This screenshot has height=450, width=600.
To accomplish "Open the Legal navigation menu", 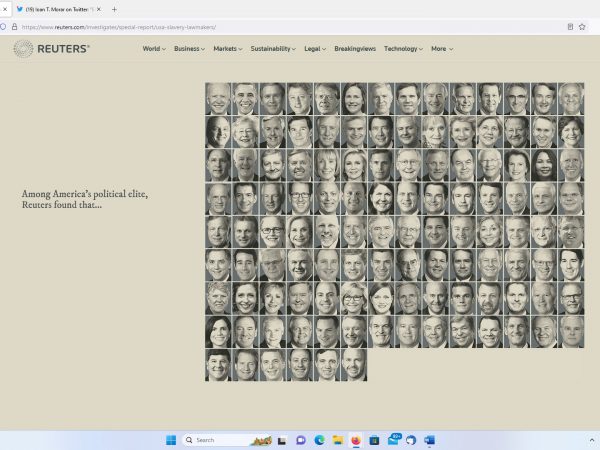I will point(315,48).
